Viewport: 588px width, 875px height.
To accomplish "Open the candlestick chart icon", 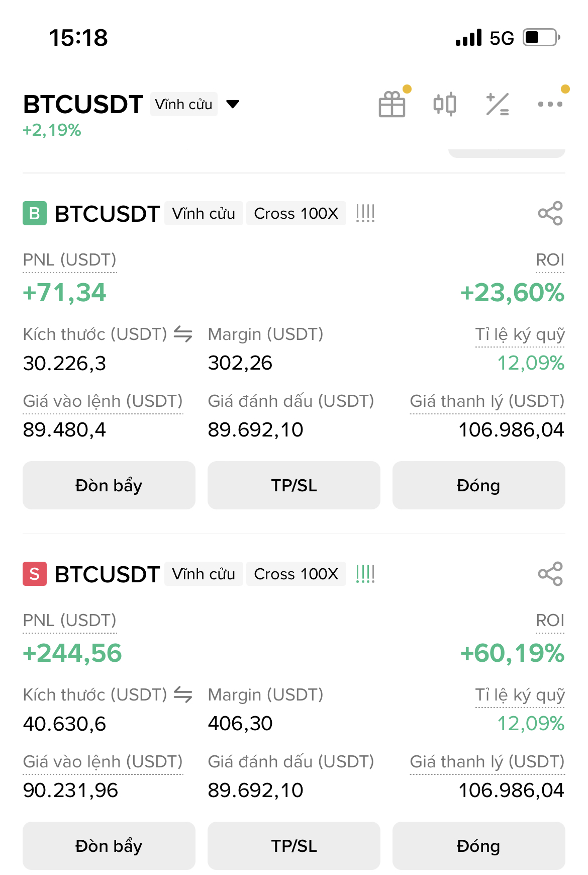I will coord(445,104).
